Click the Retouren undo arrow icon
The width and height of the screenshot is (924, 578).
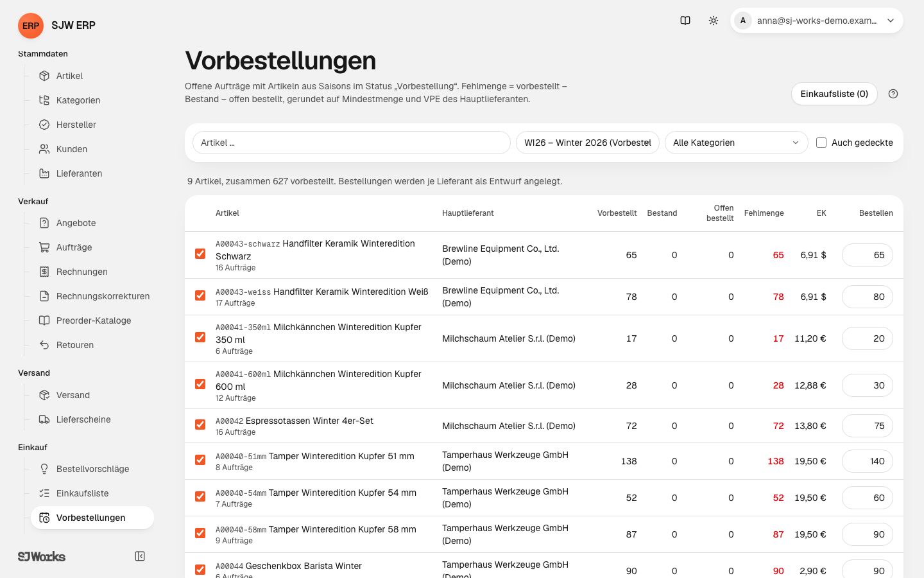click(x=44, y=345)
